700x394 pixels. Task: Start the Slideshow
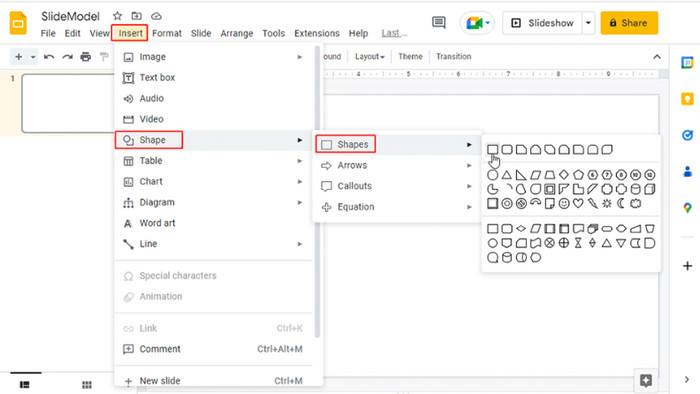tap(543, 23)
